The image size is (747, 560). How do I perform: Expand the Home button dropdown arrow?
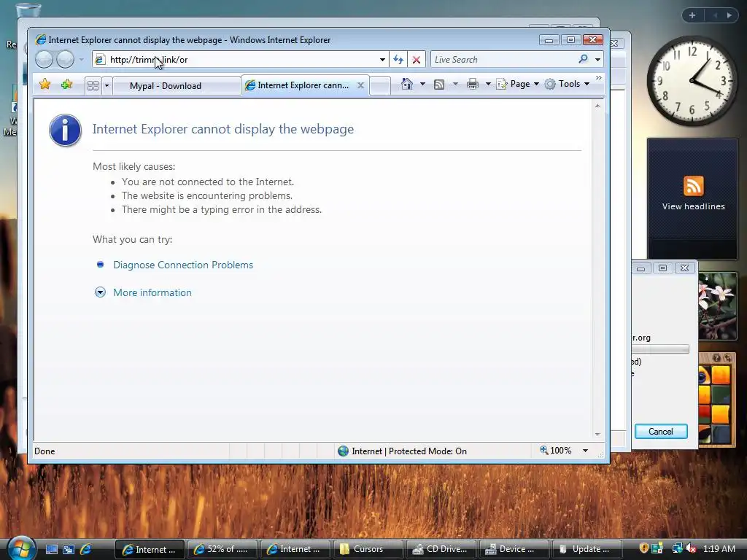422,84
